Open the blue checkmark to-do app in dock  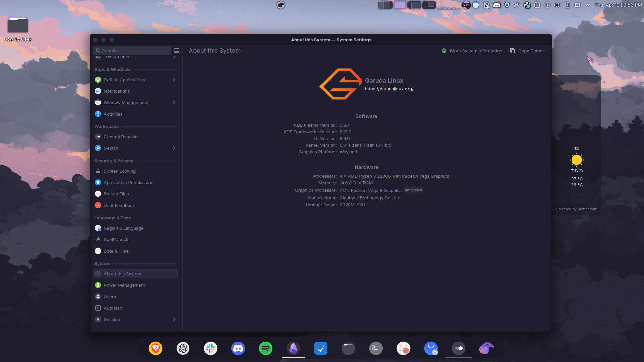coord(321,348)
